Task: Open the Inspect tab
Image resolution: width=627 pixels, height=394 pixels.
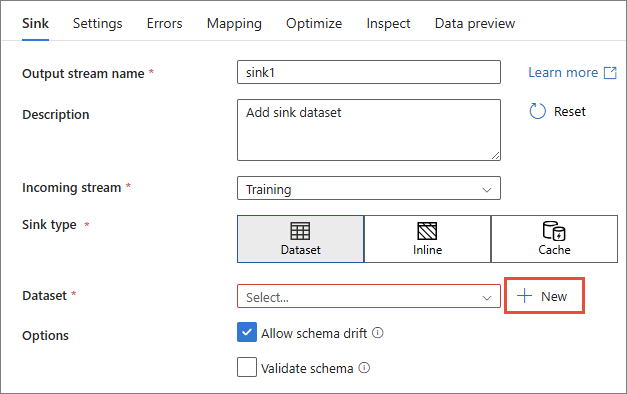Action: [388, 24]
